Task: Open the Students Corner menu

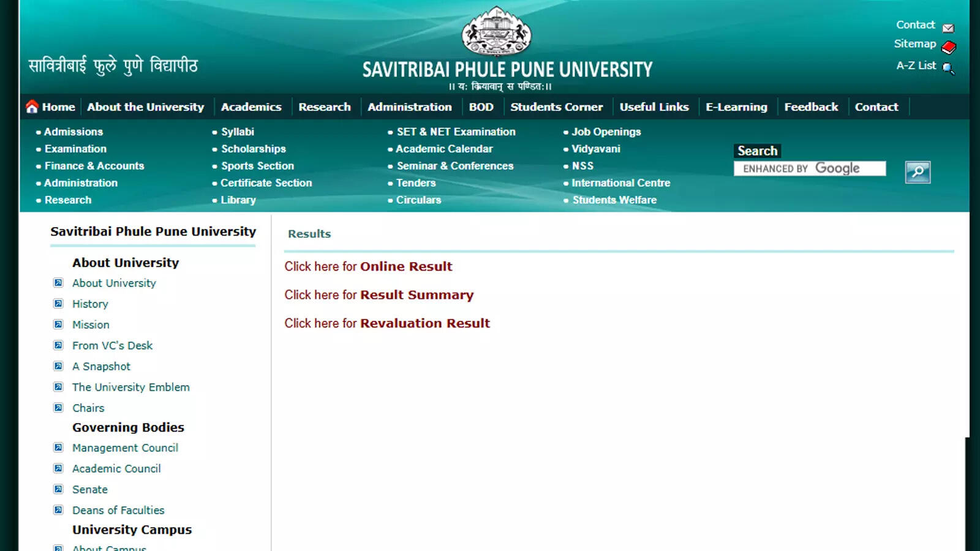Action: tap(557, 107)
